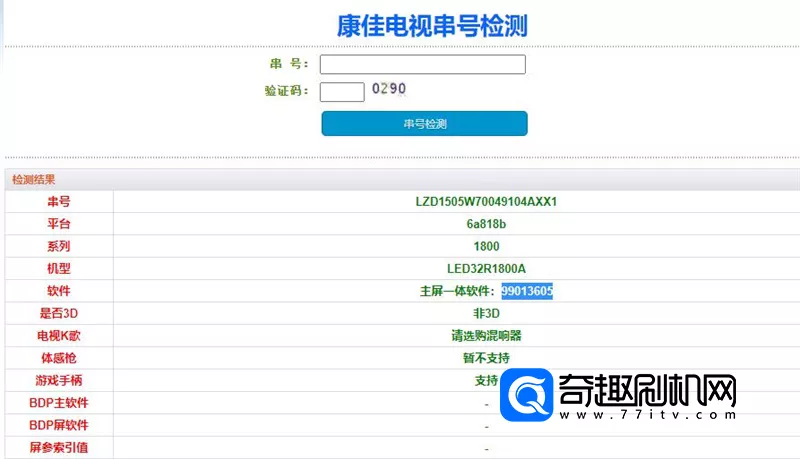Click the 串号 serial number input field
The width and height of the screenshot is (800, 459).
click(x=422, y=65)
